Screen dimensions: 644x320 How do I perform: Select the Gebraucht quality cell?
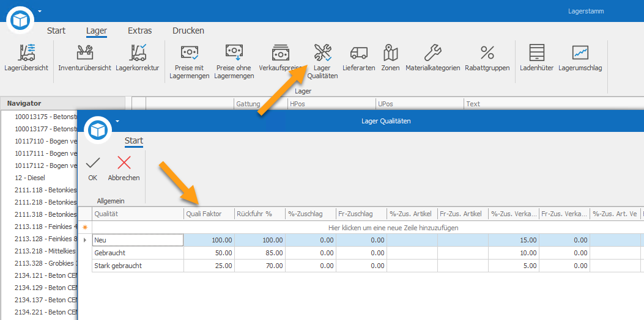coord(138,253)
